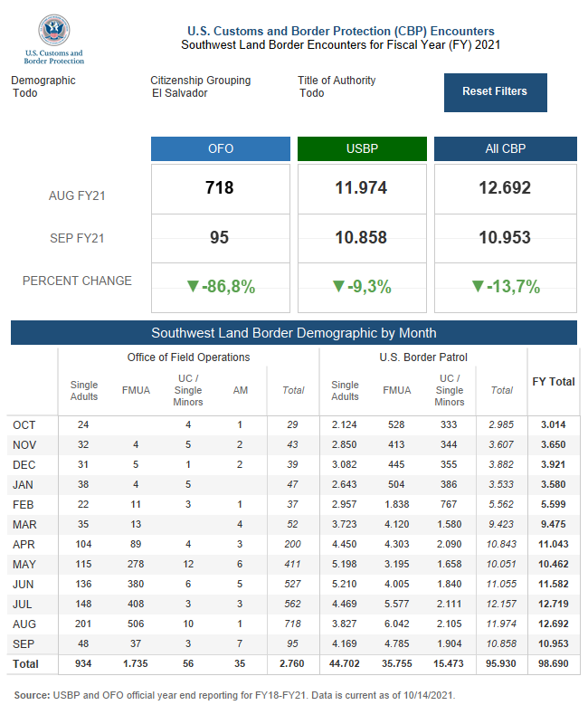Click the AUG FY21 OFO value 718

[x=220, y=188]
